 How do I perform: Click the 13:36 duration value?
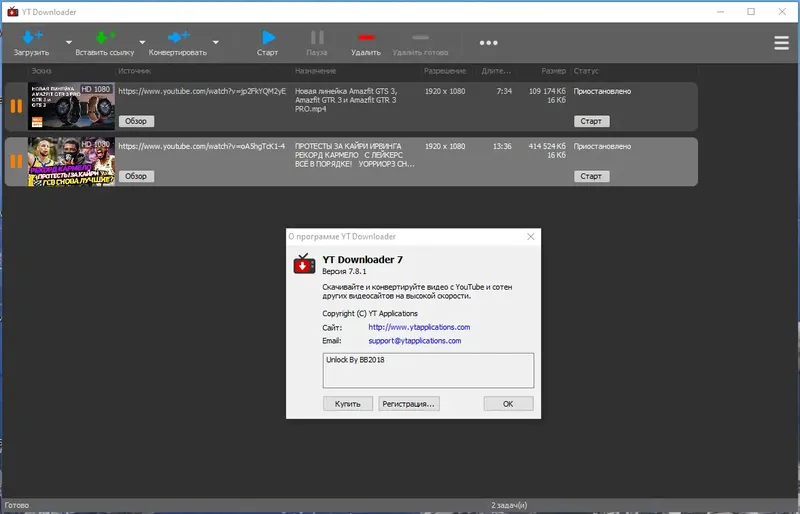pyautogui.click(x=502, y=146)
